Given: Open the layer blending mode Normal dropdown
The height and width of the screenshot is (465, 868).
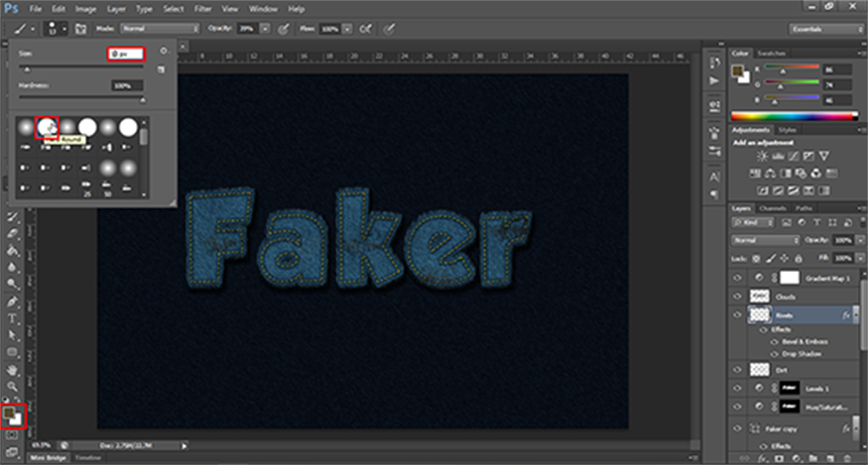Looking at the screenshot, I should click(x=765, y=240).
